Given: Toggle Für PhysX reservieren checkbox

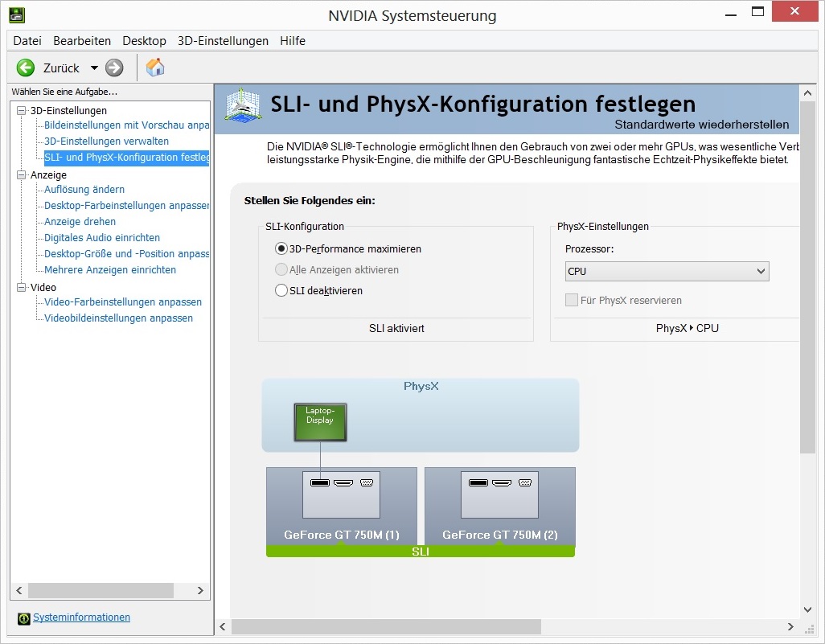Looking at the screenshot, I should pos(572,301).
